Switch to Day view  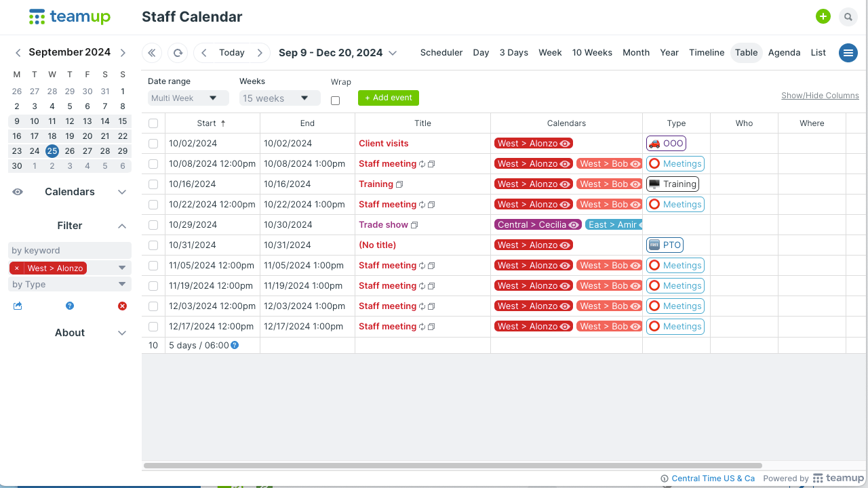tap(481, 53)
